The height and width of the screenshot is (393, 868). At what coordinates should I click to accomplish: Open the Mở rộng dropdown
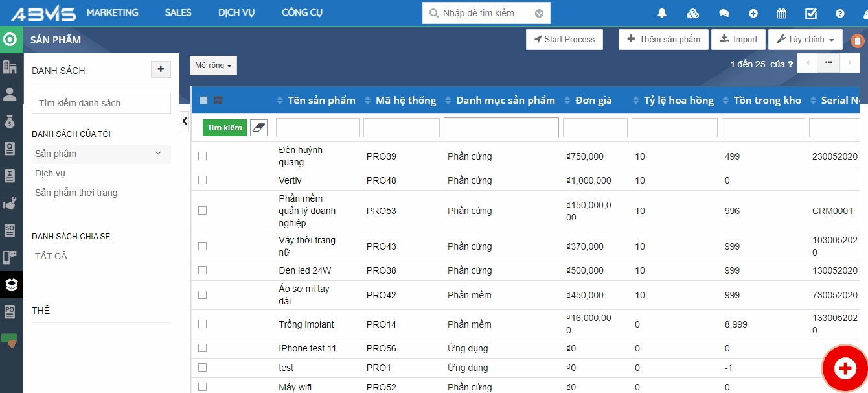click(x=213, y=65)
